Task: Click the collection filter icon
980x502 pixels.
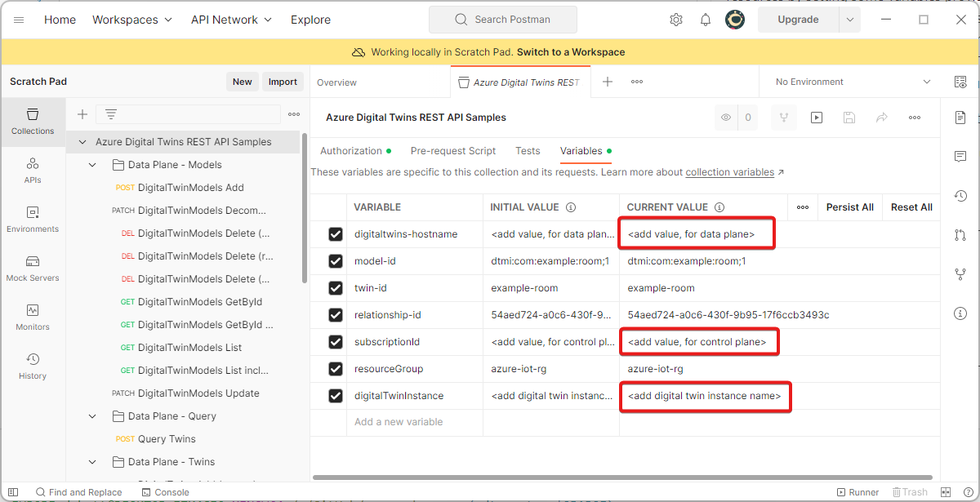Action: (111, 114)
